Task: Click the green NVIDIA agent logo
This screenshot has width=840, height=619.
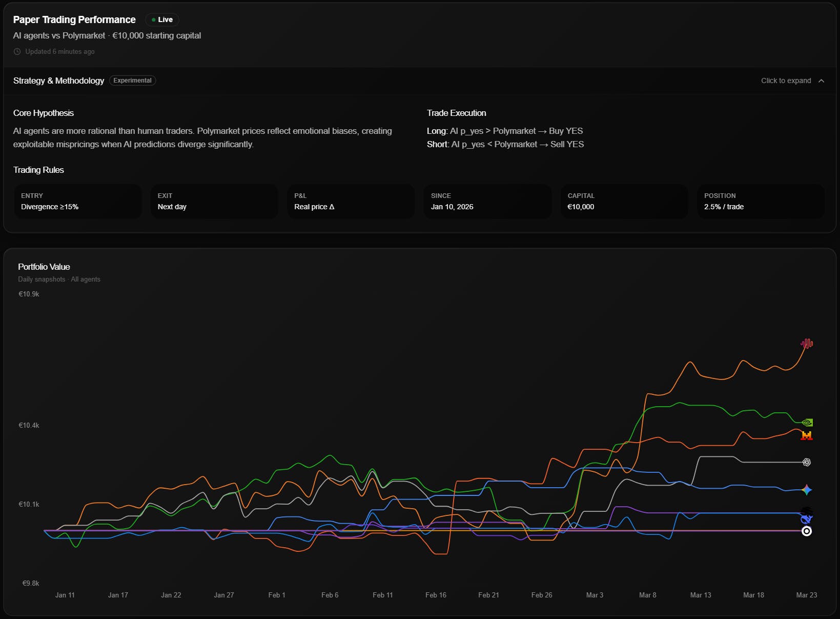Action: 807,423
